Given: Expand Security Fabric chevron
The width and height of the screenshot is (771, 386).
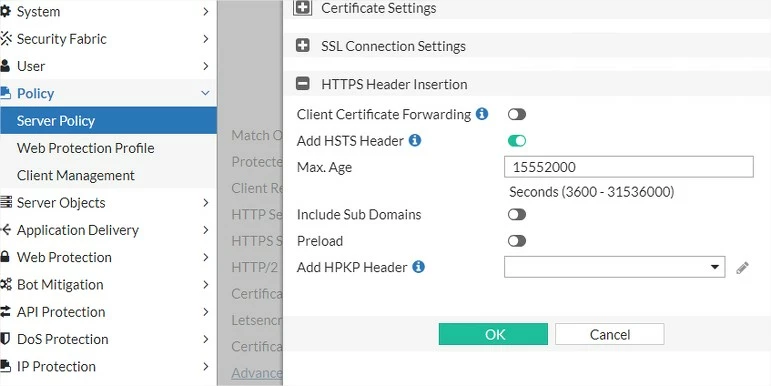Looking at the screenshot, I should [206, 39].
